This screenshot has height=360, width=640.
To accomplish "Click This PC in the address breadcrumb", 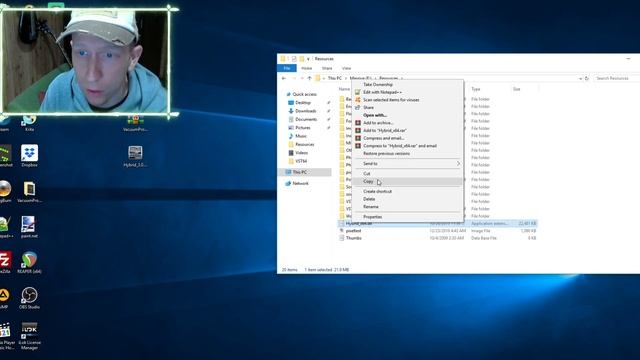I will [x=335, y=78].
